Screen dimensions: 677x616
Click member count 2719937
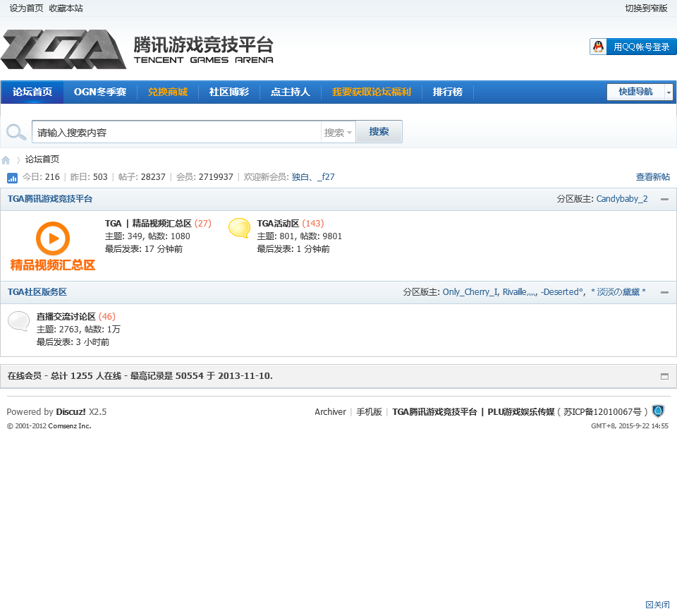point(216,177)
